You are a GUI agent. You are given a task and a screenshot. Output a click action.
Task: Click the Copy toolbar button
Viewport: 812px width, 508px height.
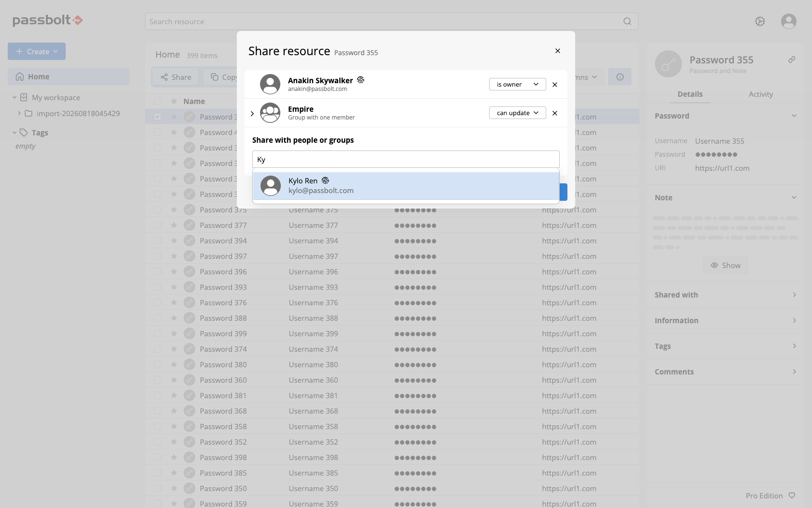tap(223, 77)
